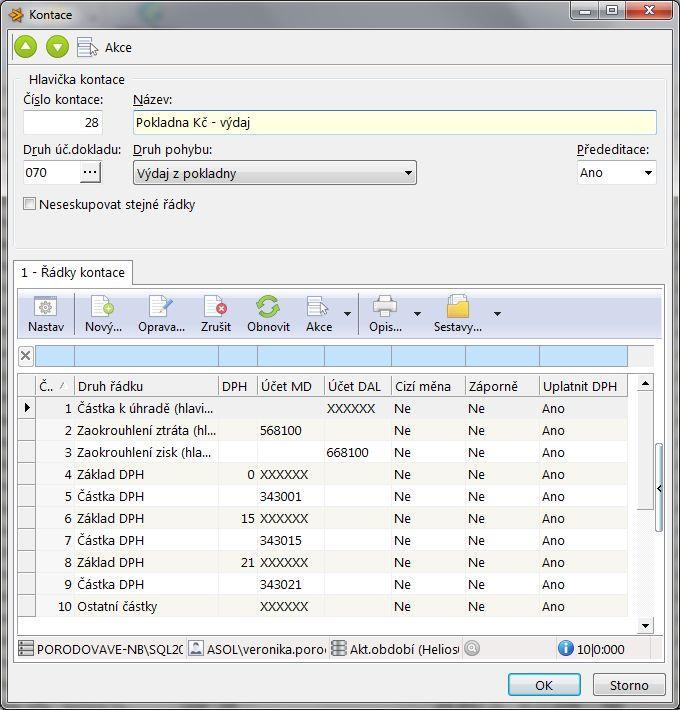Screen dimensions: 680x710
Task: Click the Druh úč.dokladu field 070
Action: pyautogui.click(x=52, y=173)
